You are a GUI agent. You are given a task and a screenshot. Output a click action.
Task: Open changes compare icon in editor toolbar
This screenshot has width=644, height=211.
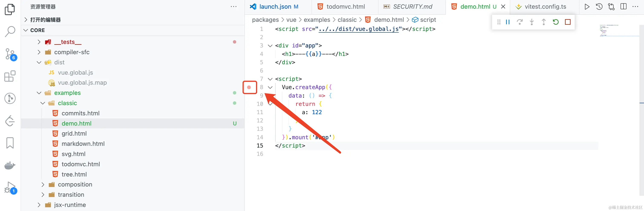(x=611, y=7)
